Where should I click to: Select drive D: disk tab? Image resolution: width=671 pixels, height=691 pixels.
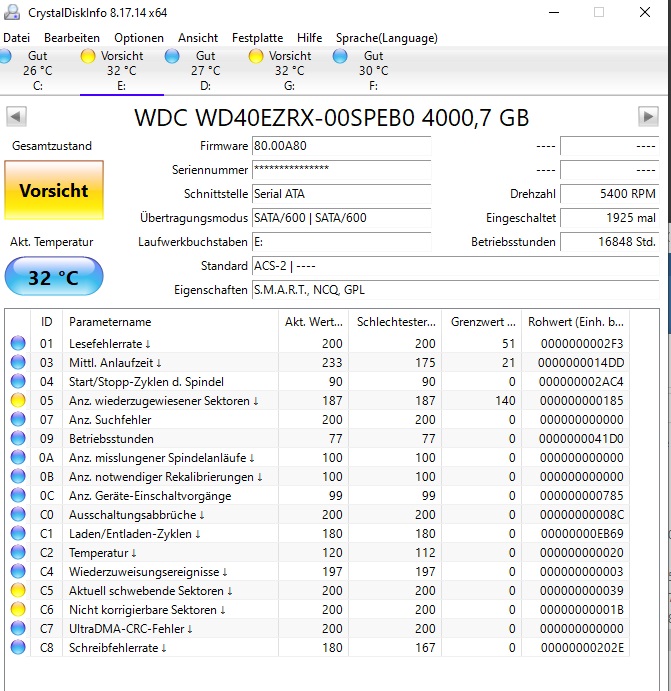click(x=205, y=71)
